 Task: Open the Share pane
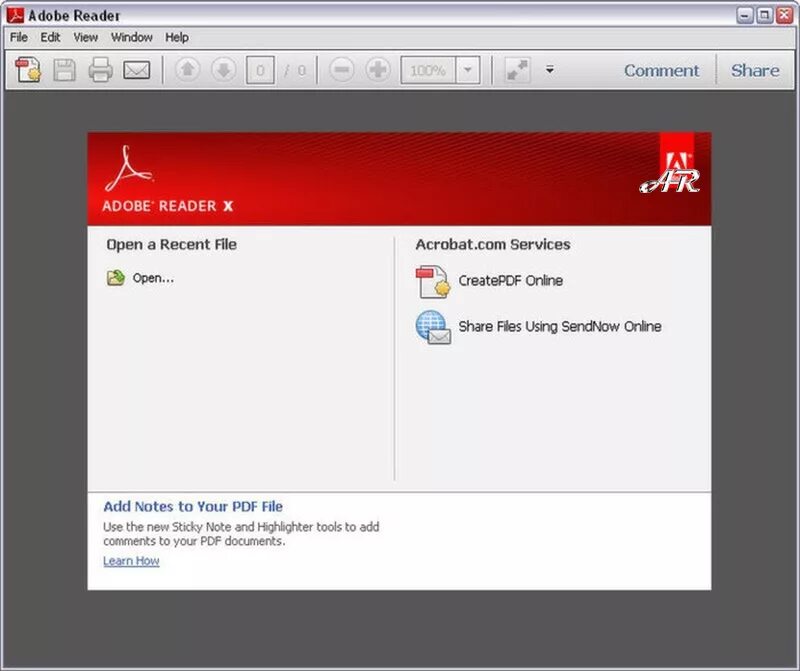coord(755,70)
